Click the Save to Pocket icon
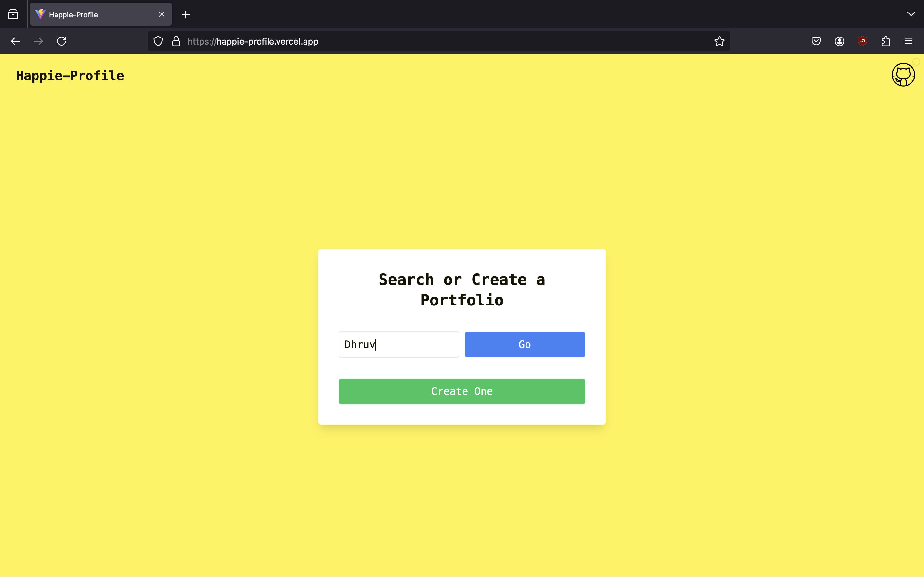This screenshot has height=577, width=924. (816, 41)
